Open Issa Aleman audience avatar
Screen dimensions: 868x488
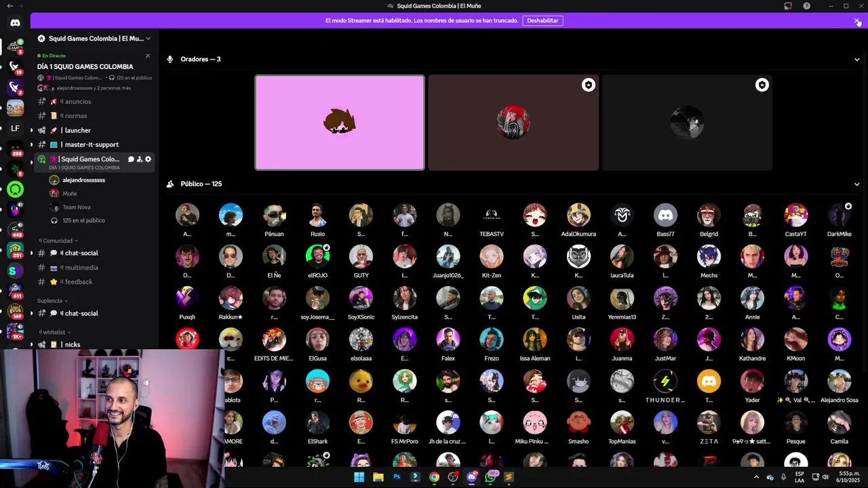pos(535,340)
